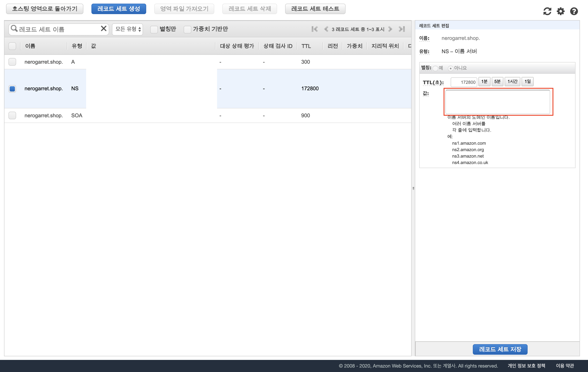Open the 모든 유형 type dropdown
This screenshot has height=372, width=588.
pyautogui.click(x=127, y=29)
